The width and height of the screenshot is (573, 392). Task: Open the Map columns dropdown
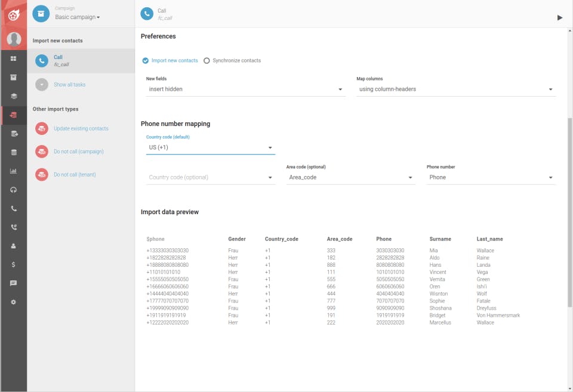click(456, 89)
